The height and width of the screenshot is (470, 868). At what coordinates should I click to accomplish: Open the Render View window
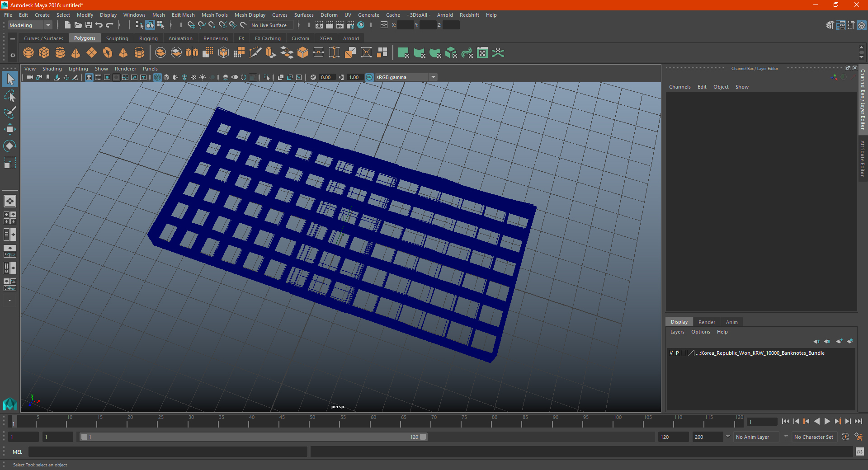tap(319, 25)
